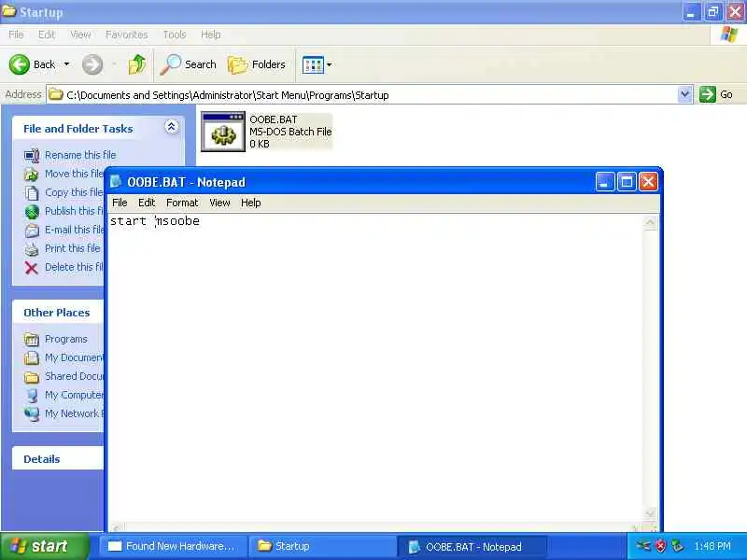Image resolution: width=747 pixels, height=560 pixels.
Task: Open Explorer View menu in Startup window
Action: (80, 35)
